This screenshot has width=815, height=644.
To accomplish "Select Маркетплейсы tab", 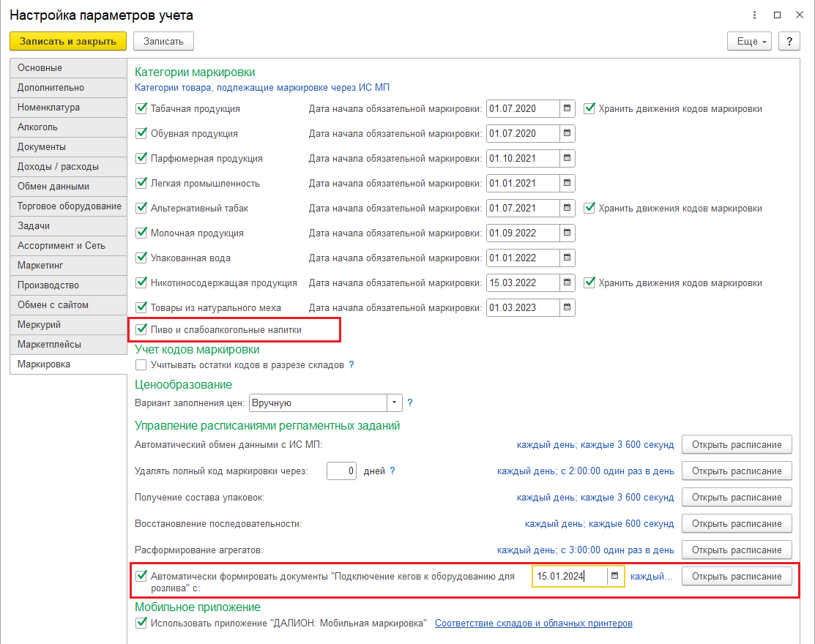I will click(68, 345).
